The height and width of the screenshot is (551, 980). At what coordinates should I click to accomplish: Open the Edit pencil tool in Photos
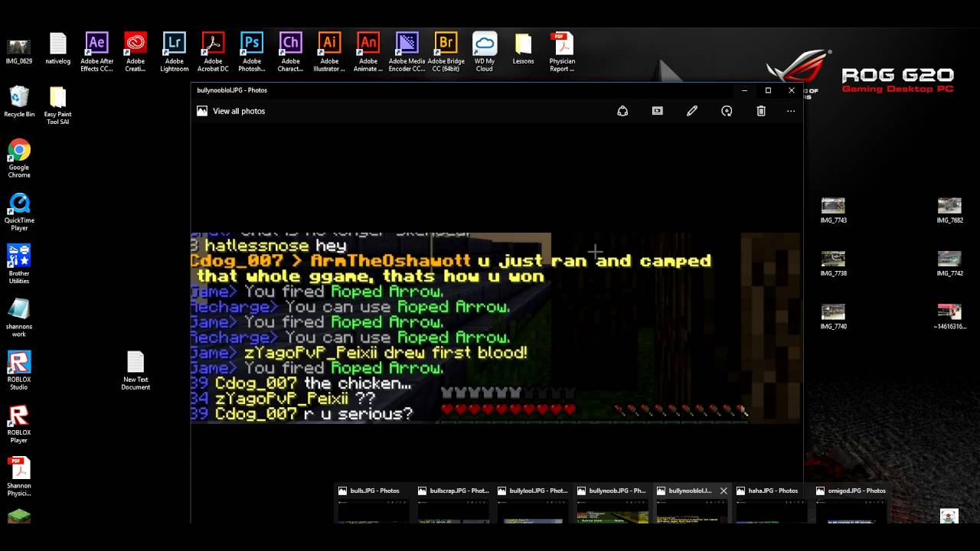pyautogui.click(x=692, y=111)
